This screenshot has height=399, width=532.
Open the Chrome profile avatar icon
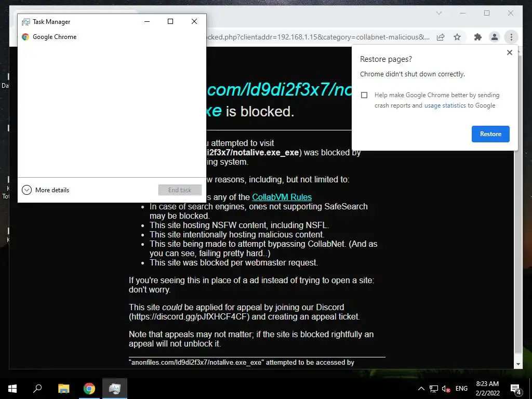click(495, 37)
